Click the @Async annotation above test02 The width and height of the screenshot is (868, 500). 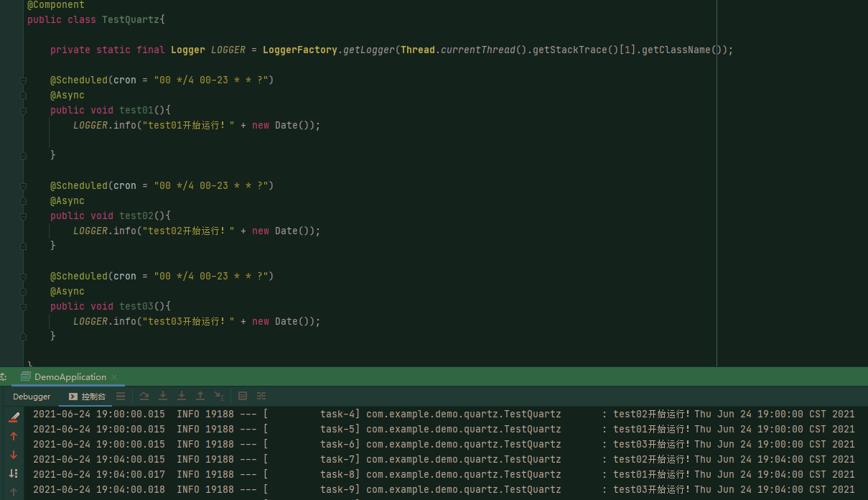tap(67, 200)
